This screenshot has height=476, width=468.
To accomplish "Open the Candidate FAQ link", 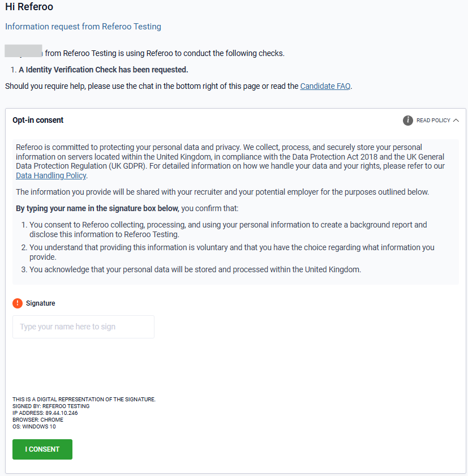I will [x=325, y=86].
